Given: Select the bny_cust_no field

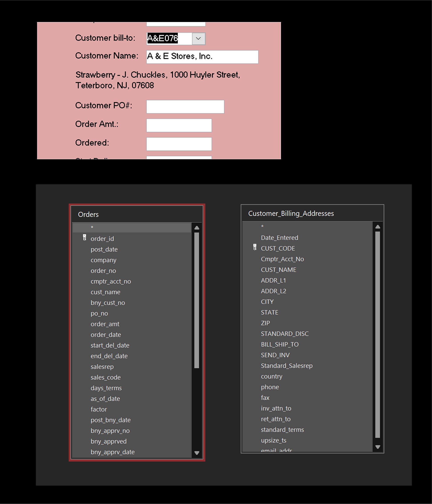Looking at the screenshot, I should point(132,303).
